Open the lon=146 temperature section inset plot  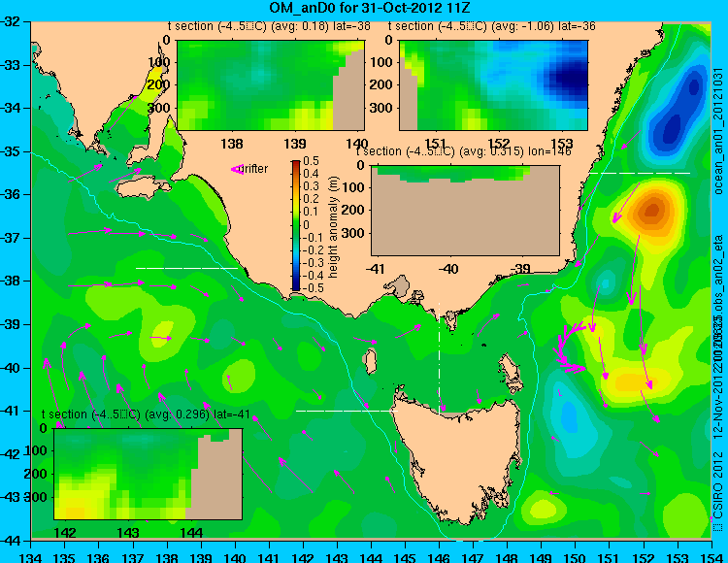pos(465,211)
